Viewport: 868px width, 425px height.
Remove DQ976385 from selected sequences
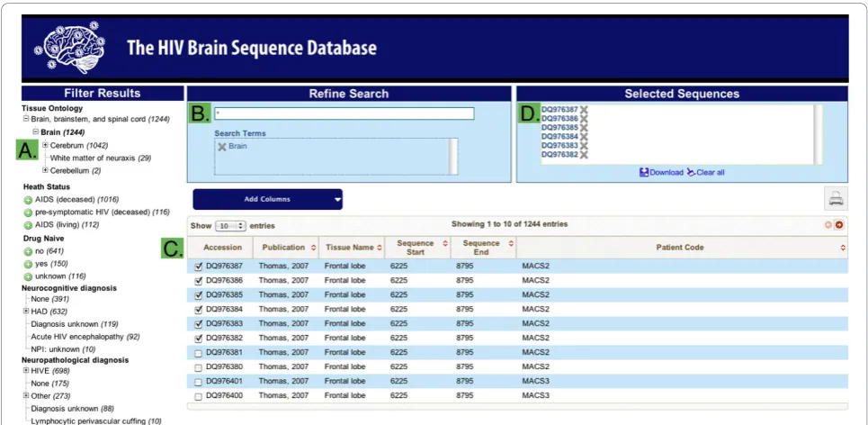[584, 128]
